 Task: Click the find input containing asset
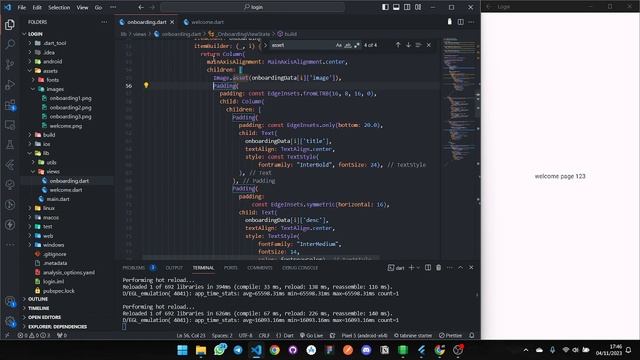302,45
